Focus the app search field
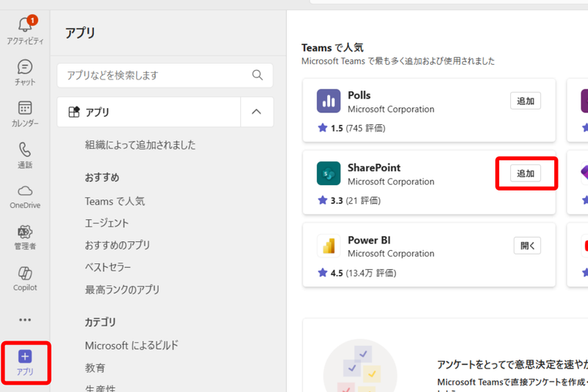Image resolution: width=588 pixels, height=392 pixels. tap(165, 76)
